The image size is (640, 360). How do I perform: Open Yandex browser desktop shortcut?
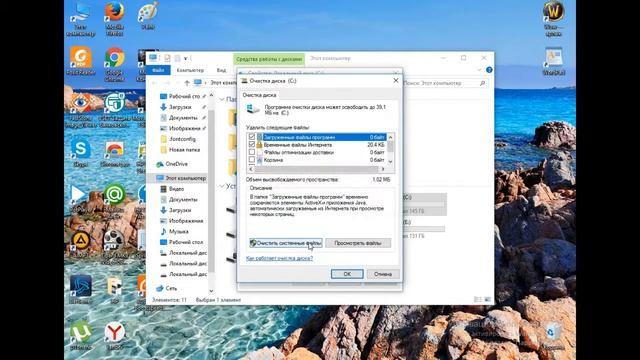(x=114, y=336)
